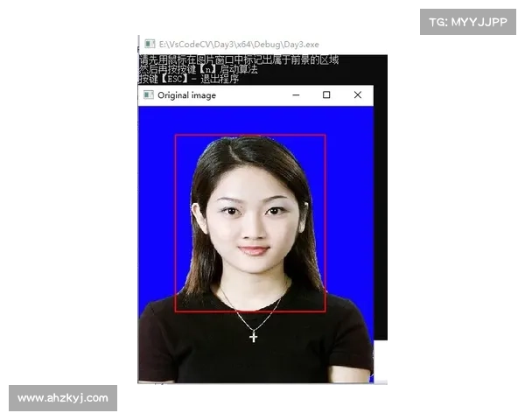The image size is (525, 420).
Task: Click the cross pendant on the necklace
Action: [254, 336]
